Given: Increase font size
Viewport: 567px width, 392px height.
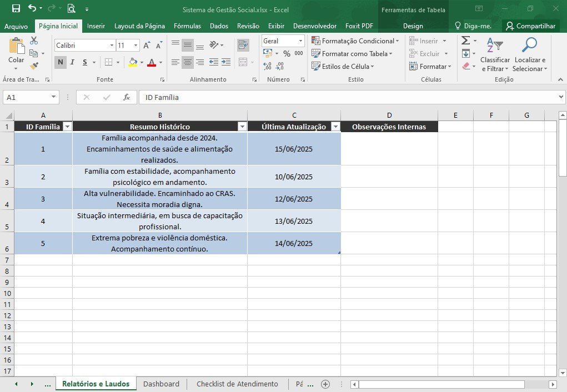Looking at the screenshot, I should [x=147, y=45].
